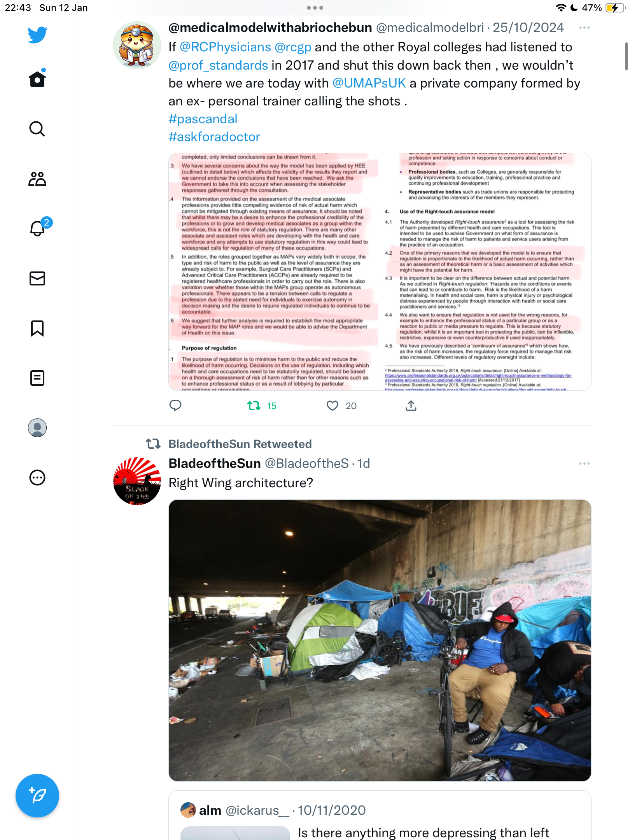Image resolution: width=630 pixels, height=840 pixels.
Task: Open the @UMAPsUK mention
Action: [369, 83]
